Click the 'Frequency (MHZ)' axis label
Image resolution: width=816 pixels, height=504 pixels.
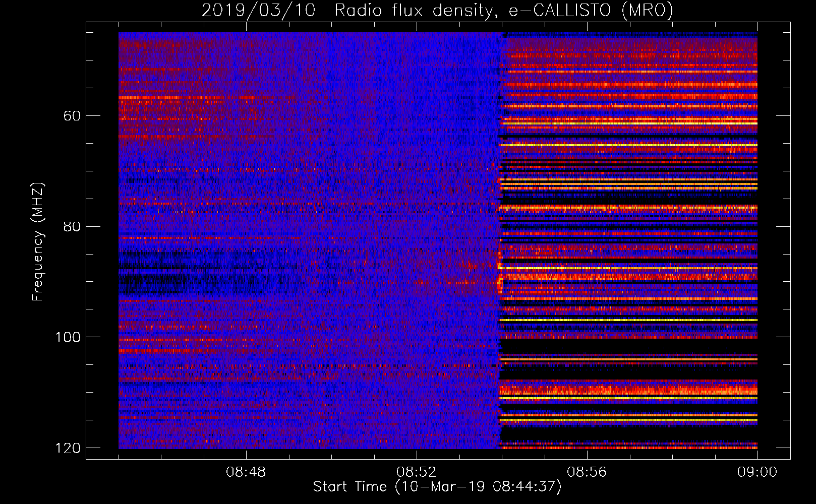coord(38,242)
